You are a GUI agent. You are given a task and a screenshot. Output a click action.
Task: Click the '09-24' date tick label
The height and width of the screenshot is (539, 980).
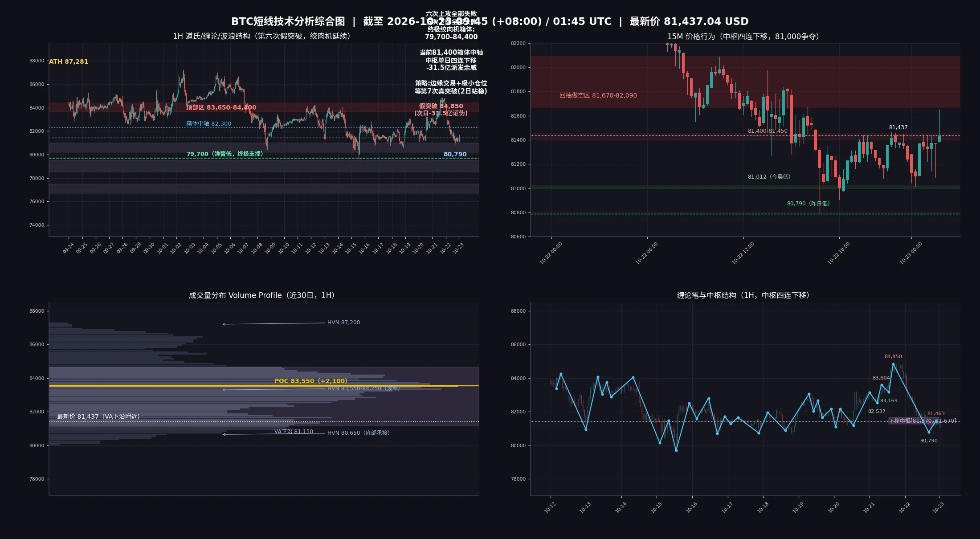68,248
